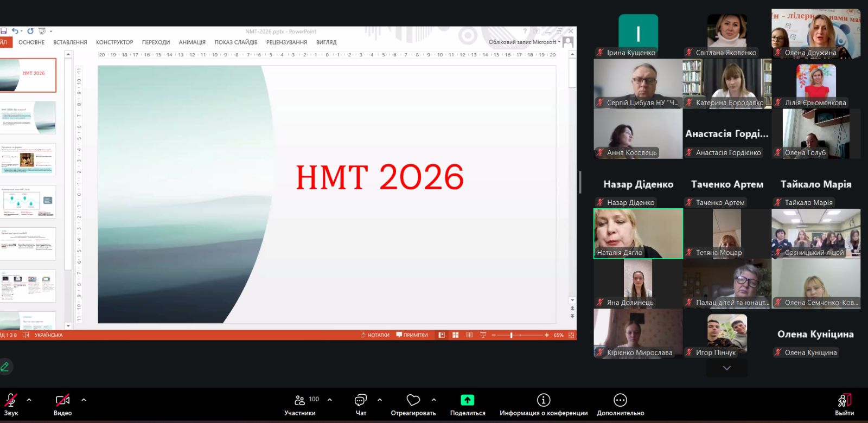
Task: Open the Дополнительно more options menu
Action: [620, 400]
